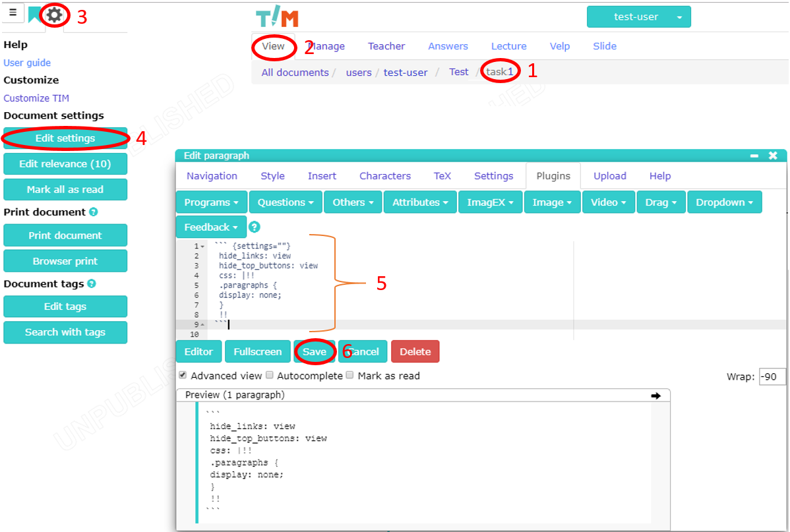Expand the ImagEX dropdown
790x532 pixels.
pos(490,202)
